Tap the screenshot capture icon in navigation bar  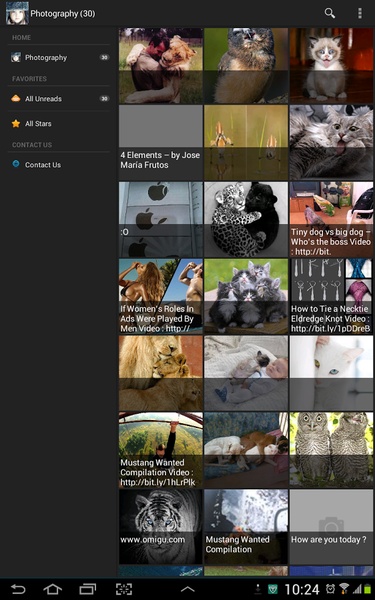click(124, 589)
